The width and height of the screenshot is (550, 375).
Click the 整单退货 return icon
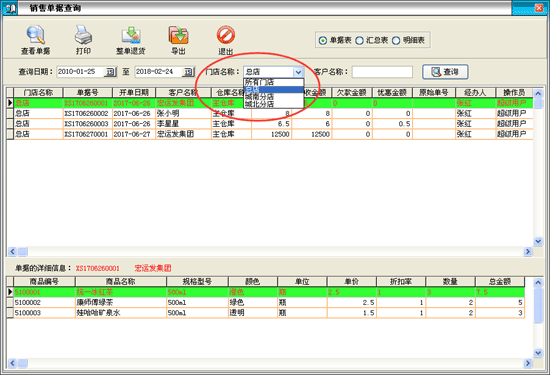pyautogui.click(x=131, y=35)
